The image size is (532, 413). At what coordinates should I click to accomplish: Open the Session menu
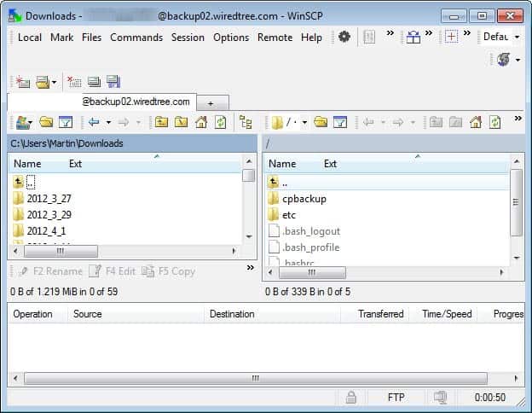click(188, 38)
